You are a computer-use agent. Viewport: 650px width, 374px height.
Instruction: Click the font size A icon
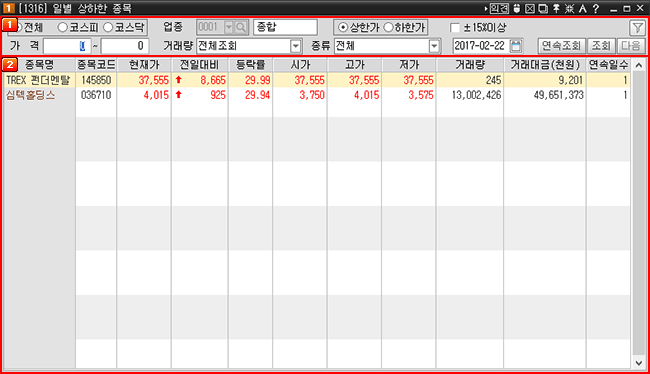(x=583, y=8)
